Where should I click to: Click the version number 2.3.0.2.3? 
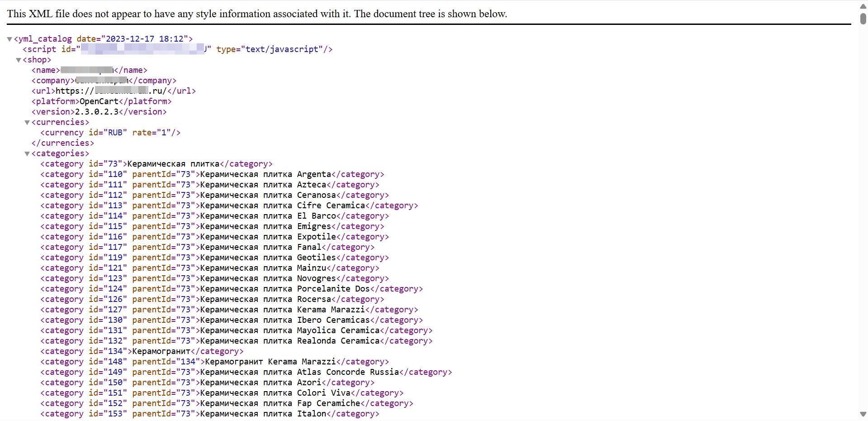click(x=97, y=112)
